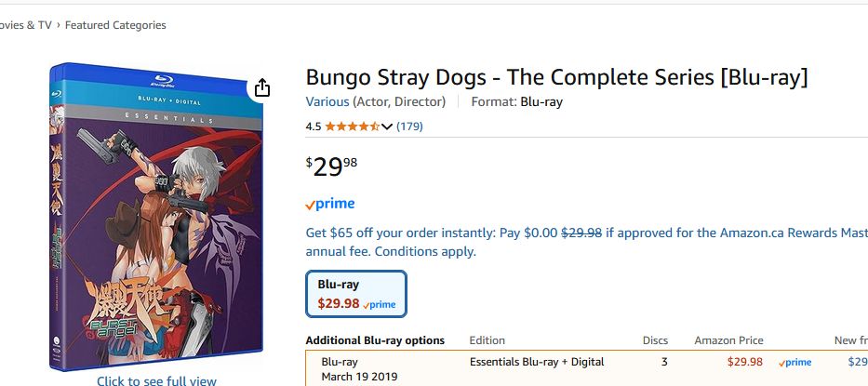Viewport: 868px width, 386px height.
Task: Select the Blu-ray $29.98 format option
Action: [356, 294]
